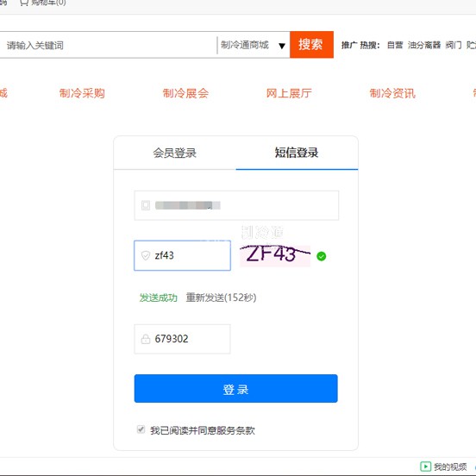Click the shopping cart icon at top
This screenshot has width=476, height=476.
tap(24, 3)
